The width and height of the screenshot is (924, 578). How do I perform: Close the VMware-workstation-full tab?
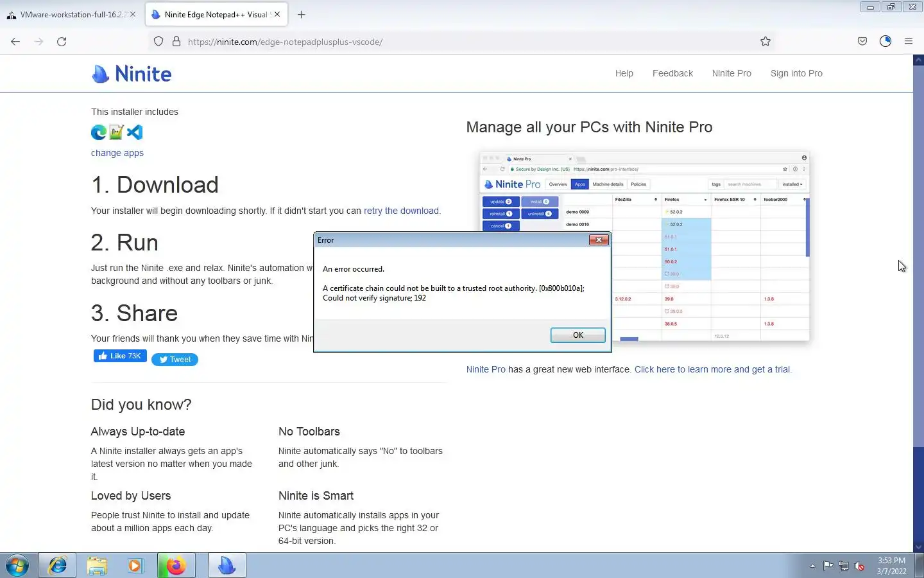tap(133, 14)
